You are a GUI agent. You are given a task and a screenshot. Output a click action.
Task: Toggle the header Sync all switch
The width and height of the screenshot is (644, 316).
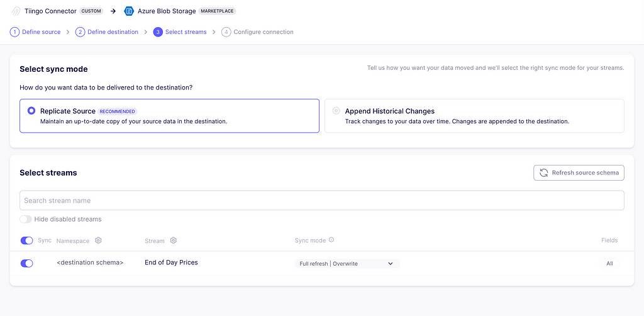26,240
